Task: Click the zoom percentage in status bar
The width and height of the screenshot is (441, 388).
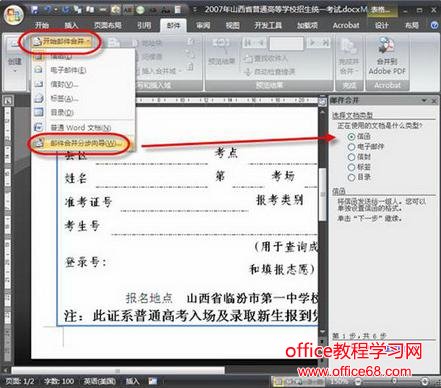Action: 339,381
